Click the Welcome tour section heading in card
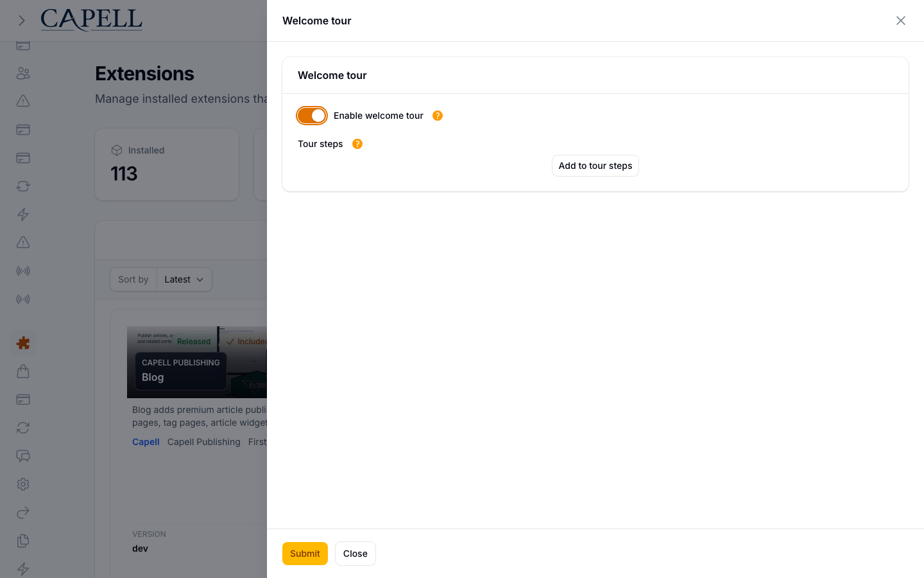 (332, 75)
